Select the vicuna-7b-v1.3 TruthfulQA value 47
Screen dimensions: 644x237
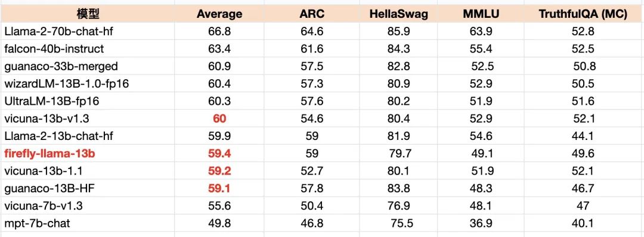tap(583, 205)
